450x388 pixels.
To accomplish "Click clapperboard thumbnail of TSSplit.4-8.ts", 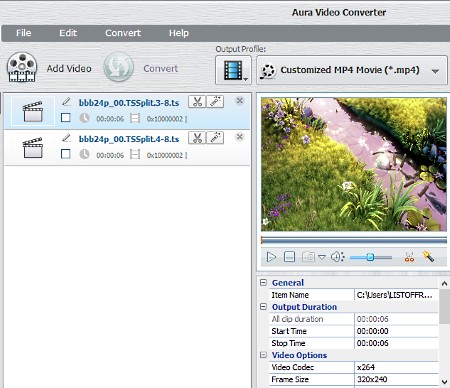I will pos(33,148).
